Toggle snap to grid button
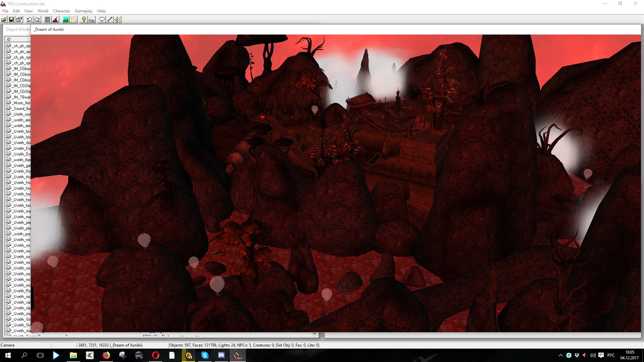Screen dimensions: 644x362 48,19
